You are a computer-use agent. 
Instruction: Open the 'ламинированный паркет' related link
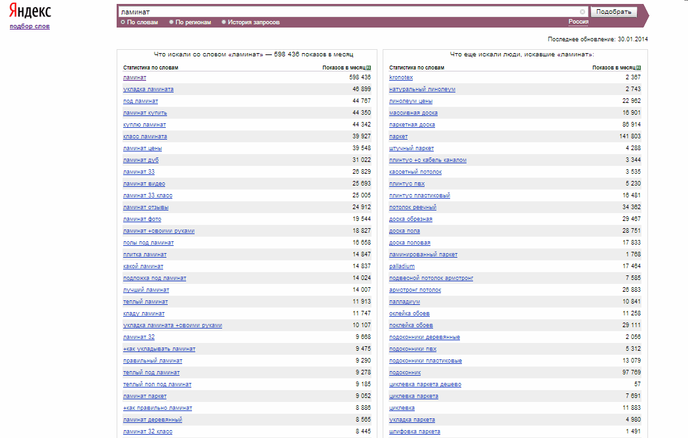(423, 255)
